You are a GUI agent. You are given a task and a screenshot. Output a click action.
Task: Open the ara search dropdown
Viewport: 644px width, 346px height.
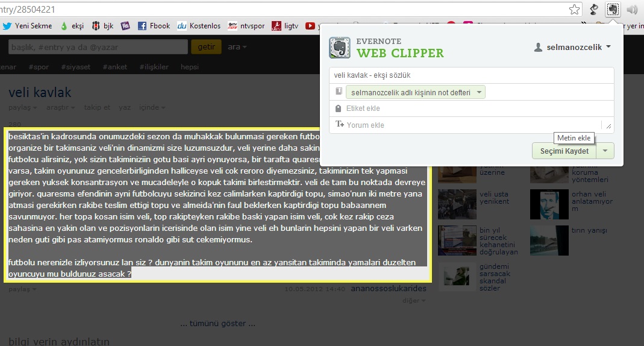click(x=237, y=47)
